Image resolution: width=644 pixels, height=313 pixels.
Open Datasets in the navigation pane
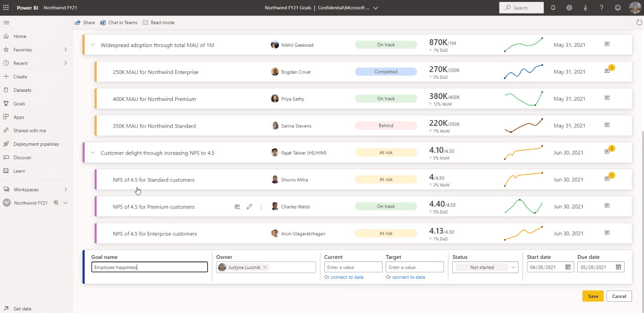click(22, 90)
